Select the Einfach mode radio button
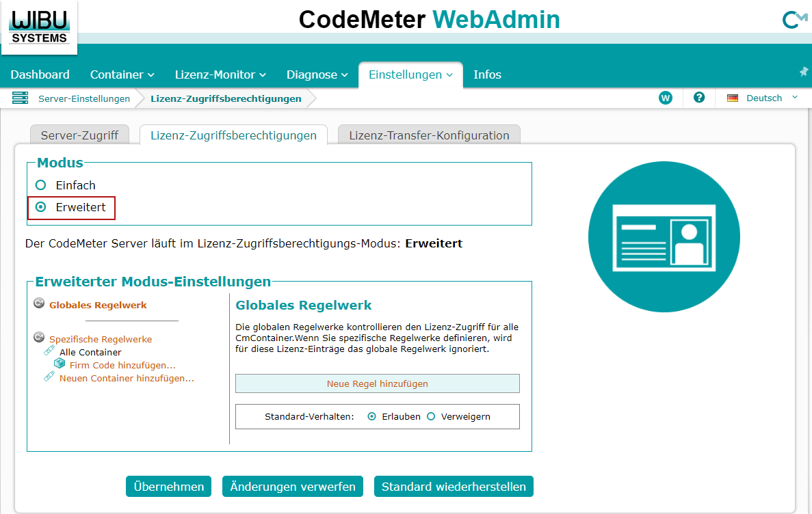Image resolution: width=812 pixels, height=514 pixels. [x=40, y=185]
